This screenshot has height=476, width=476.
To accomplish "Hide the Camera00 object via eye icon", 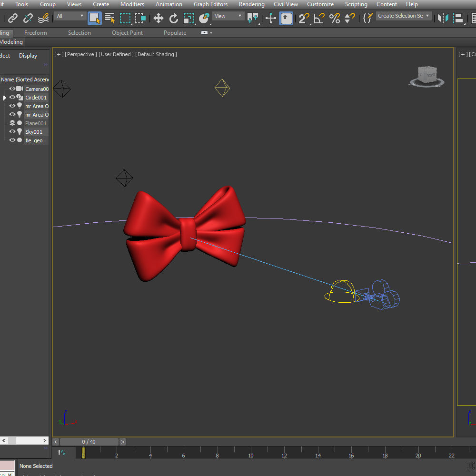I will point(12,89).
